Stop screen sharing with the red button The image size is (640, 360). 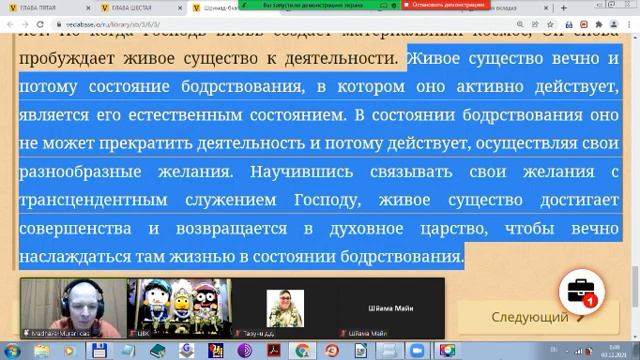pyautogui.click(x=445, y=5)
